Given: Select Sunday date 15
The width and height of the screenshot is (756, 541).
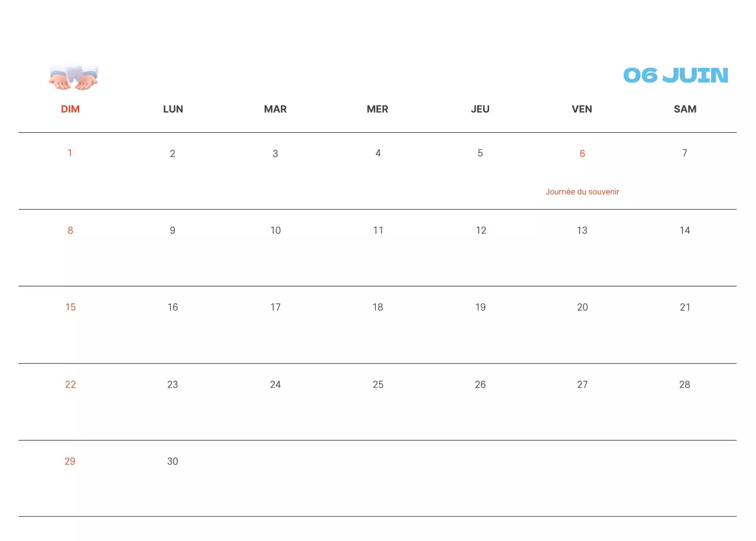Looking at the screenshot, I should [x=70, y=308].
